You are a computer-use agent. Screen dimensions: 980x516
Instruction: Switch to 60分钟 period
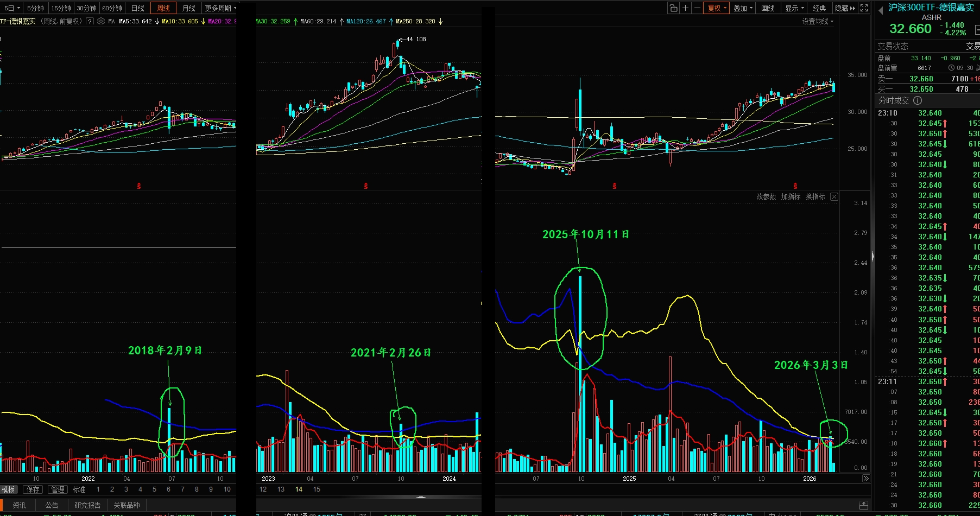[x=112, y=8]
